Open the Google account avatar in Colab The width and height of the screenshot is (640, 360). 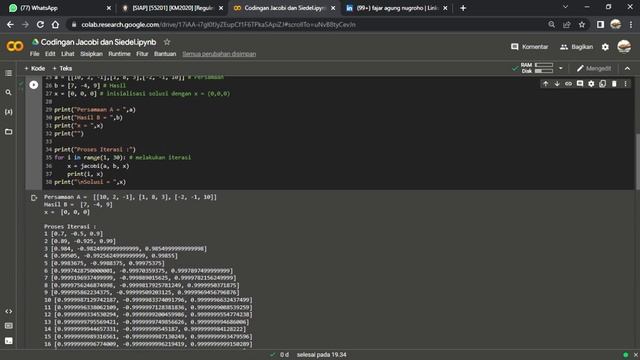point(624,47)
